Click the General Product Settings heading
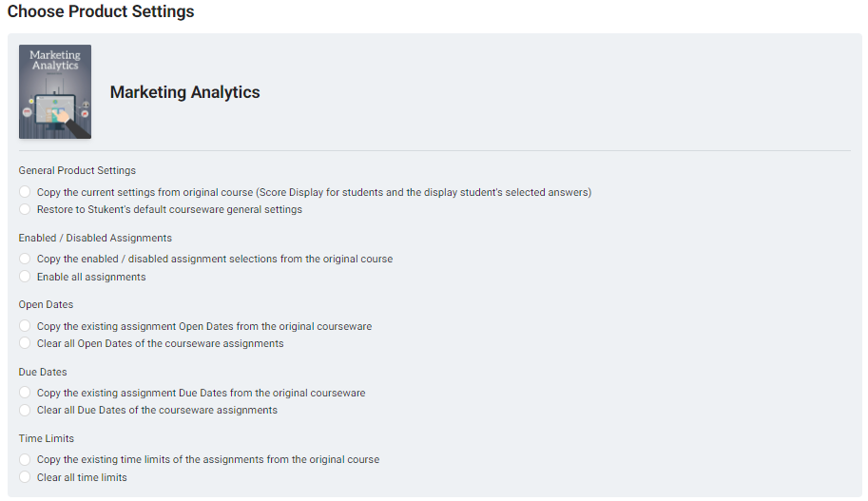This screenshot has height=501, width=868. (77, 170)
